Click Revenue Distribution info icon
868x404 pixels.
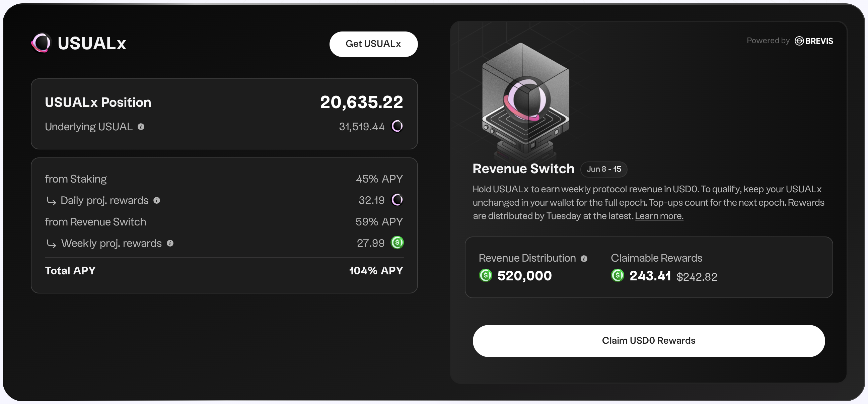click(x=584, y=258)
